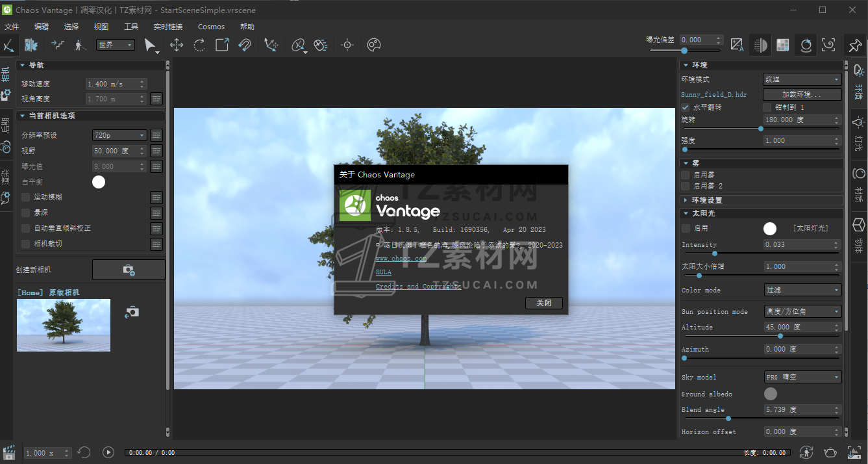
Task: Click the image export icon at bottom right
Action: pyautogui.click(x=854, y=452)
